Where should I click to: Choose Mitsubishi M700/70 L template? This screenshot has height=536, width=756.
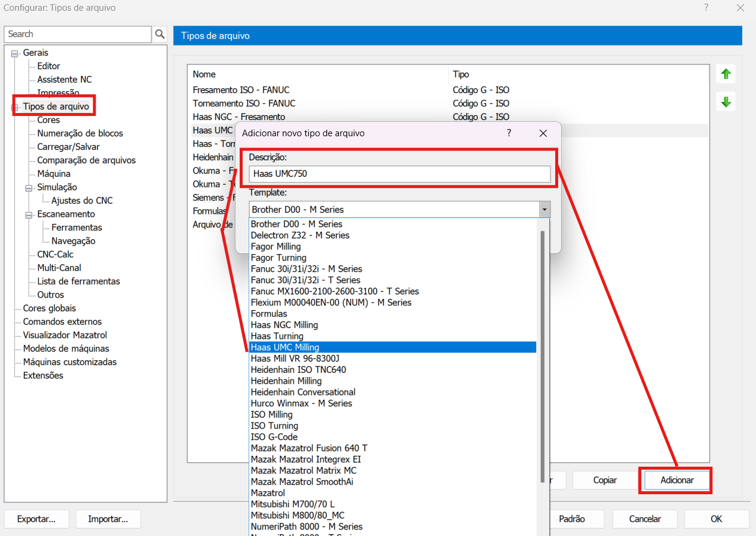[x=393, y=504]
